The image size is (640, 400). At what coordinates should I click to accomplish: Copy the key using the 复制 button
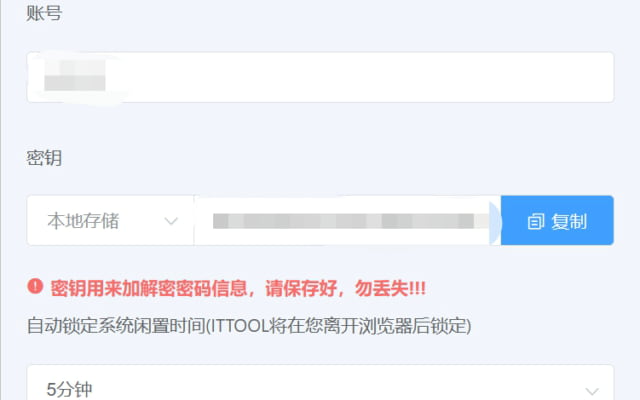tap(557, 220)
